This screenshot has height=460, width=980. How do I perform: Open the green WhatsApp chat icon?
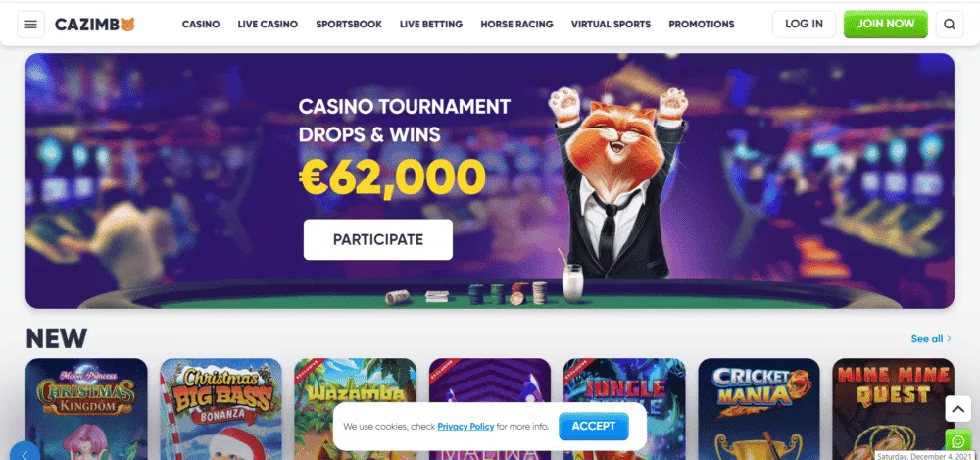(957, 441)
